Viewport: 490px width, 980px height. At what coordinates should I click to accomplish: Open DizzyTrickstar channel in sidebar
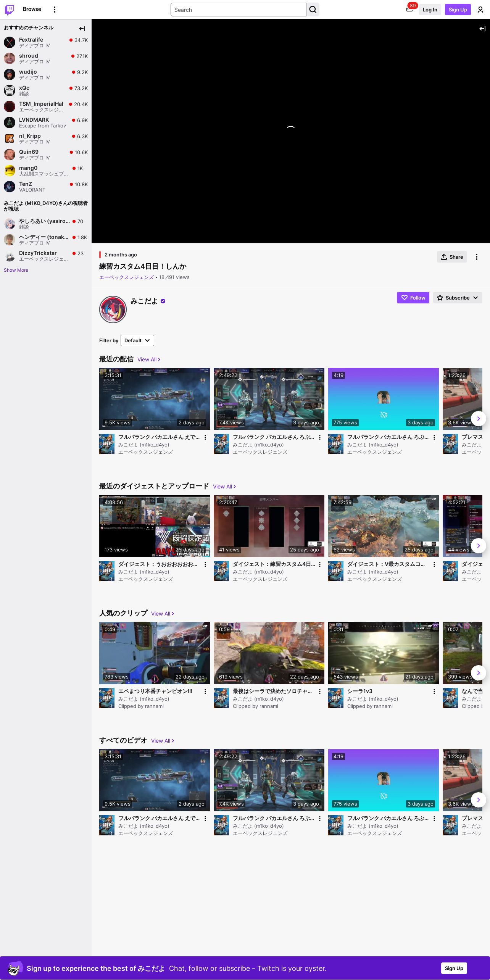click(46, 256)
